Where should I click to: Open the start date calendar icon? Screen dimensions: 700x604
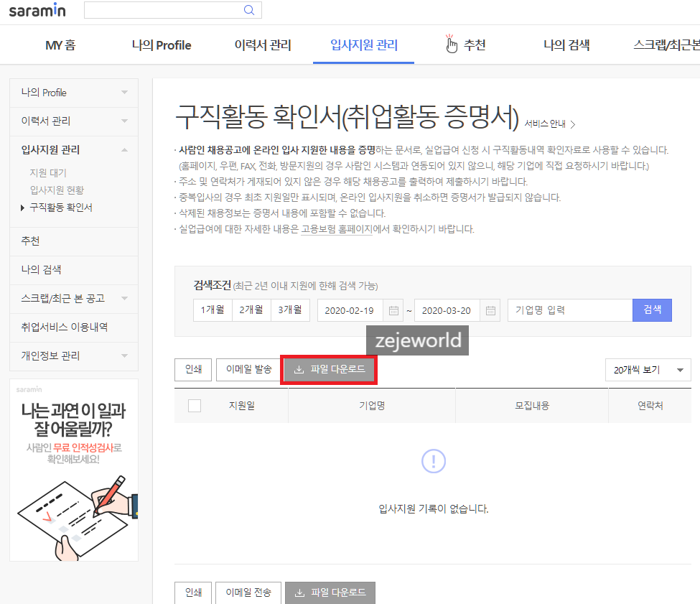tap(393, 311)
